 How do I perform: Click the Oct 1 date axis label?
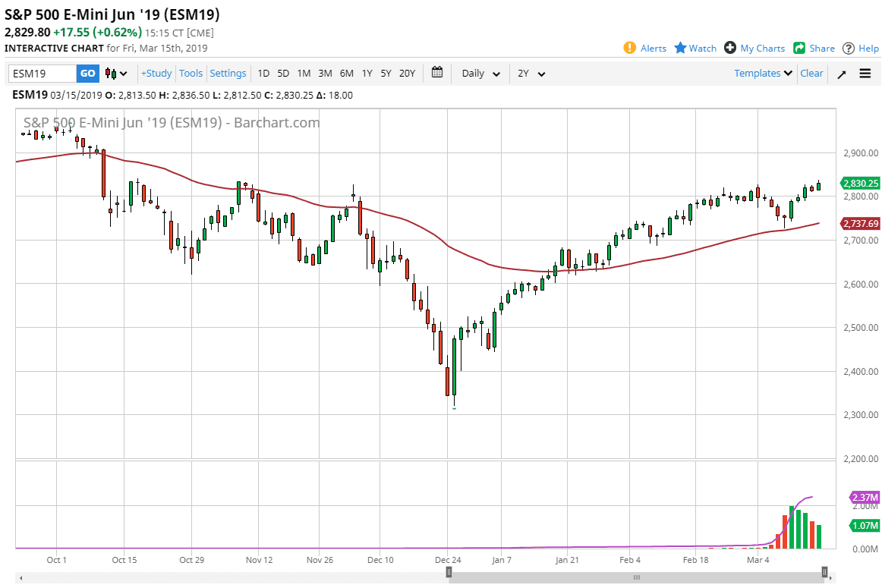tap(56, 560)
